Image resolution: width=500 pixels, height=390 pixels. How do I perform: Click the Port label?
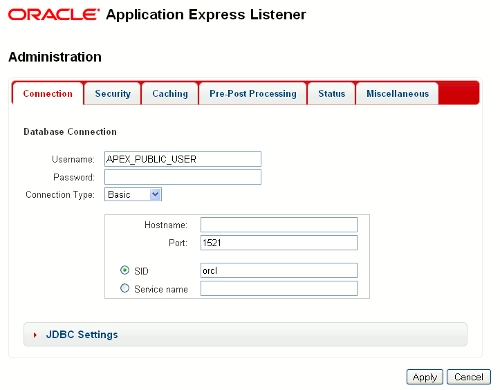click(178, 243)
